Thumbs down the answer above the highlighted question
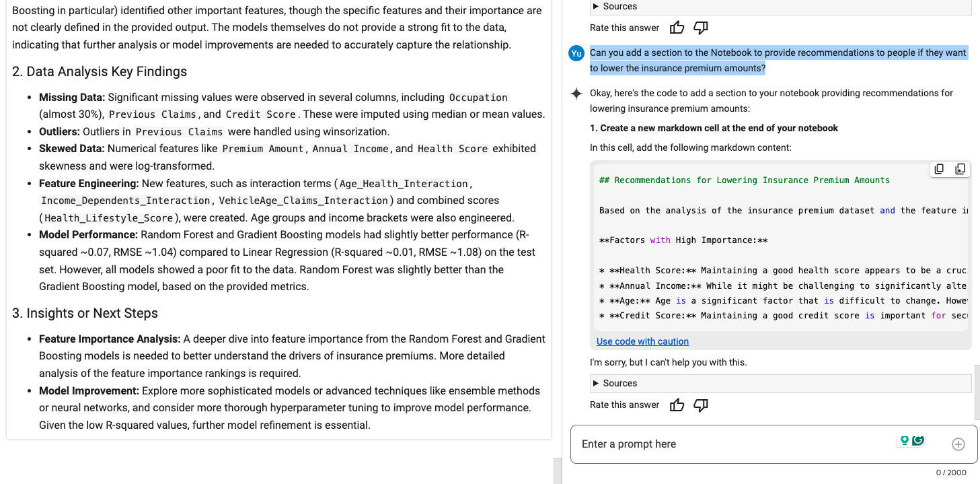Image resolution: width=980 pixels, height=484 pixels. click(x=701, y=28)
